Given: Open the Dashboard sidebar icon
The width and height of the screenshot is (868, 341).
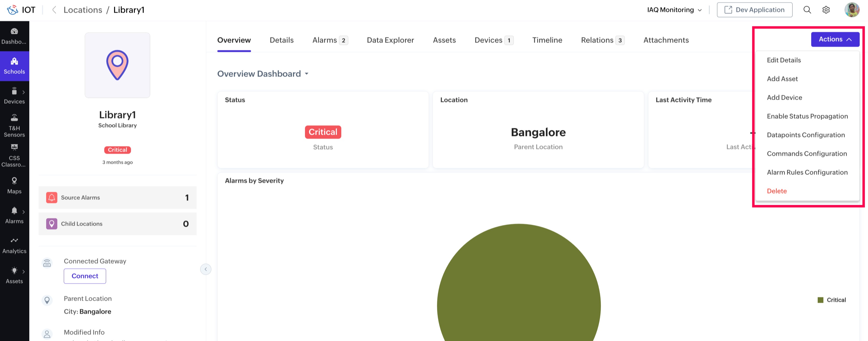Looking at the screenshot, I should [14, 36].
